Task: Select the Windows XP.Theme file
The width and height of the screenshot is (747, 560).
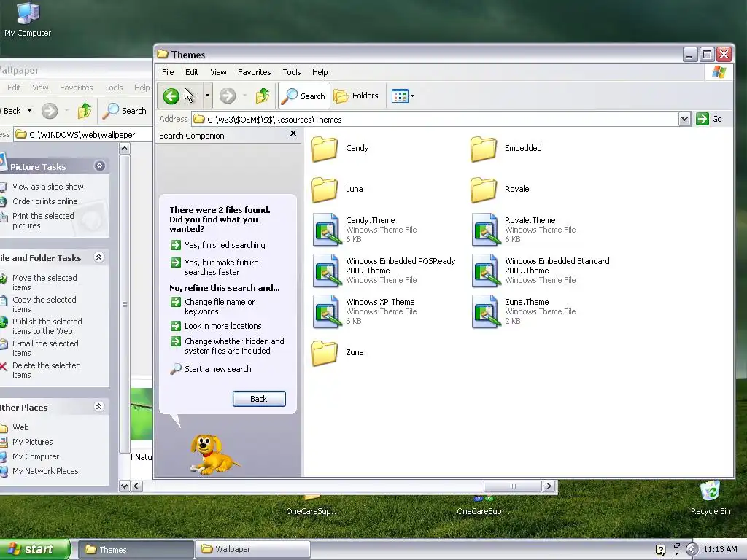Action: 364,311
